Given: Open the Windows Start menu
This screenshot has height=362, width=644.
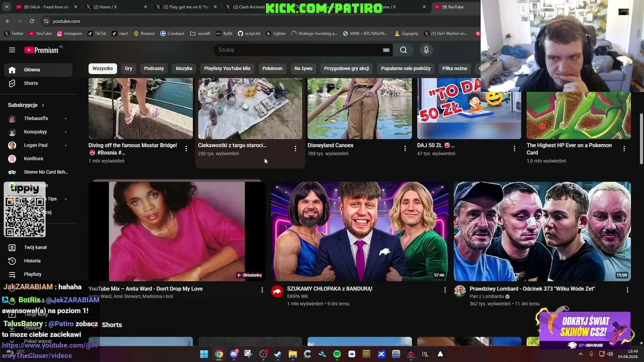Looking at the screenshot, I should coord(204,354).
